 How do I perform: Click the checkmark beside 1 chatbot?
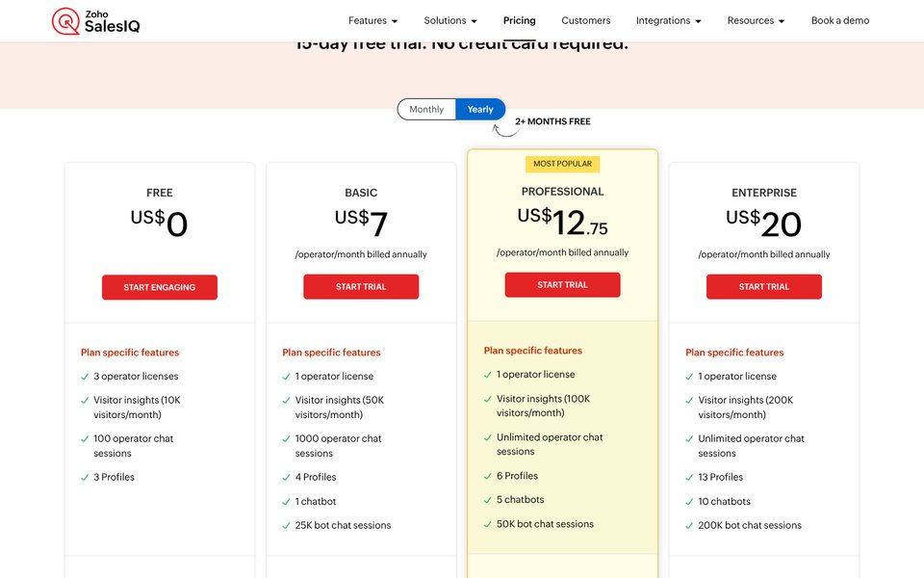tap(287, 502)
